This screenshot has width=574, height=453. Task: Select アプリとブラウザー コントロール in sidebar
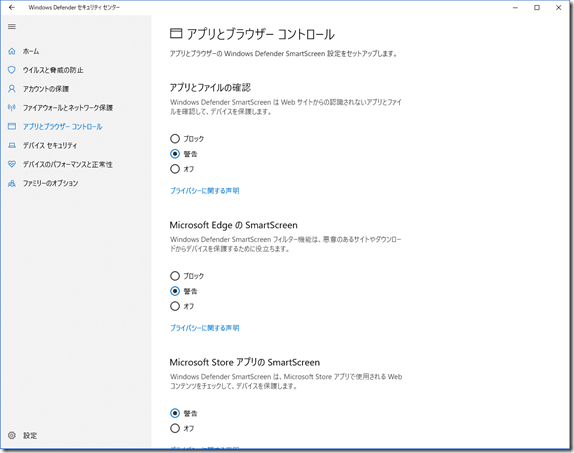pos(63,127)
